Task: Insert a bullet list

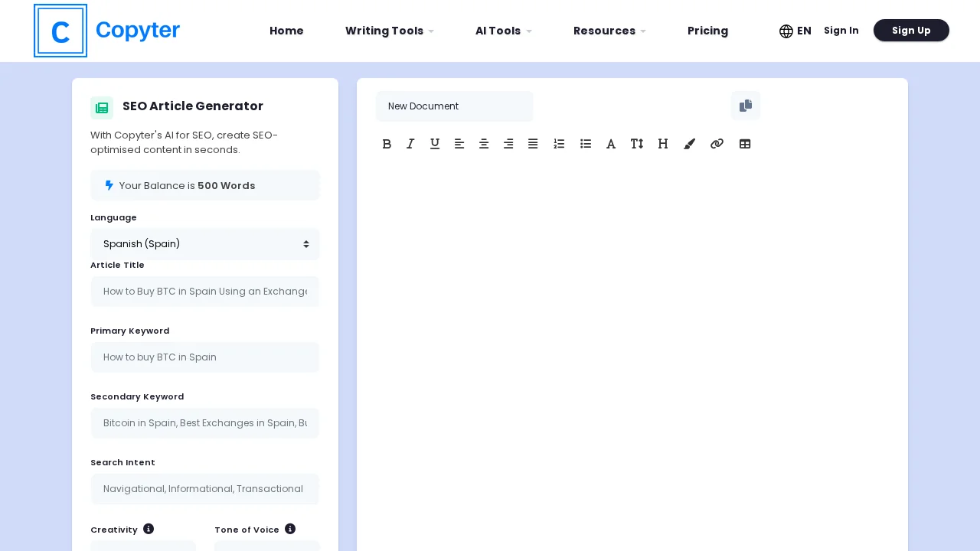Action: (586, 144)
